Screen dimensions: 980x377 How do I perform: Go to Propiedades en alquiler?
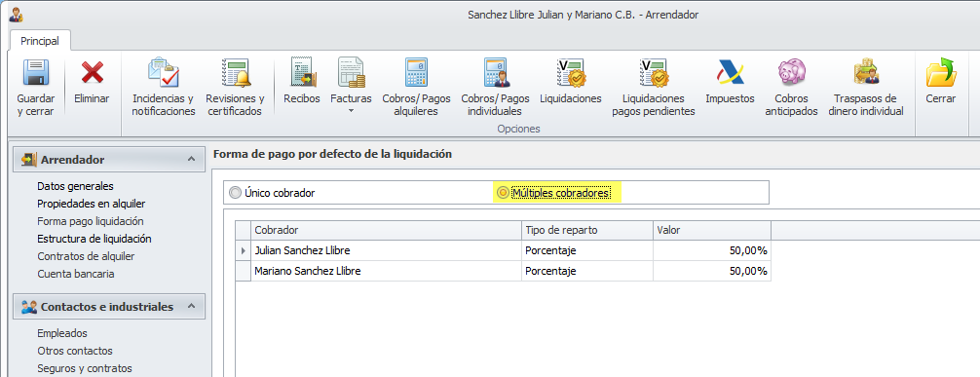[92, 204]
